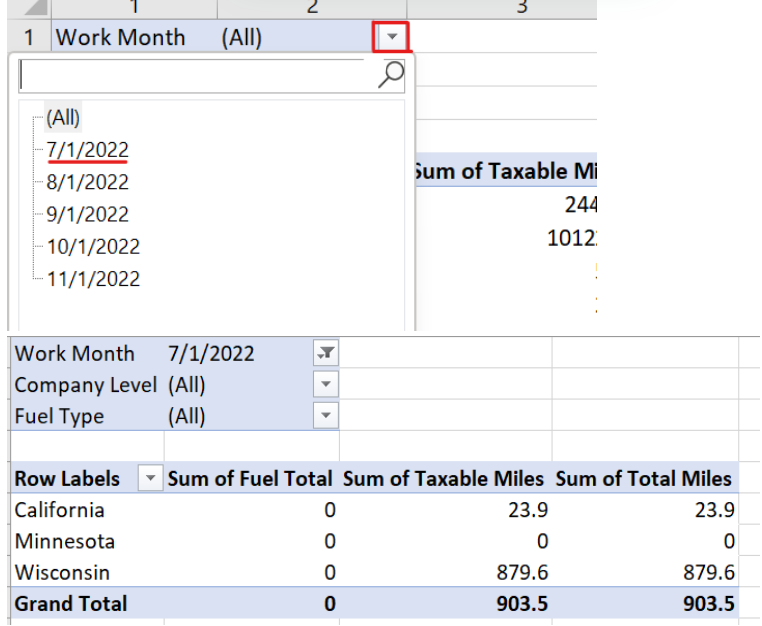The width and height of the screenshot is (762, 626).
Task: Click the (All) value cell in row 1
Action: pyautogui.click(x=242, y=37)
